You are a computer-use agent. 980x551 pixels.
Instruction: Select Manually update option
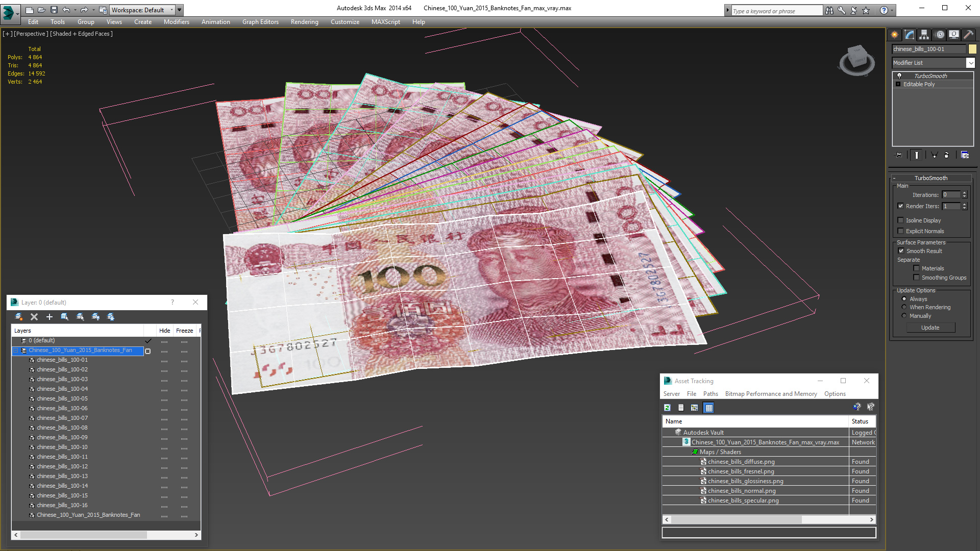[904, 316]
